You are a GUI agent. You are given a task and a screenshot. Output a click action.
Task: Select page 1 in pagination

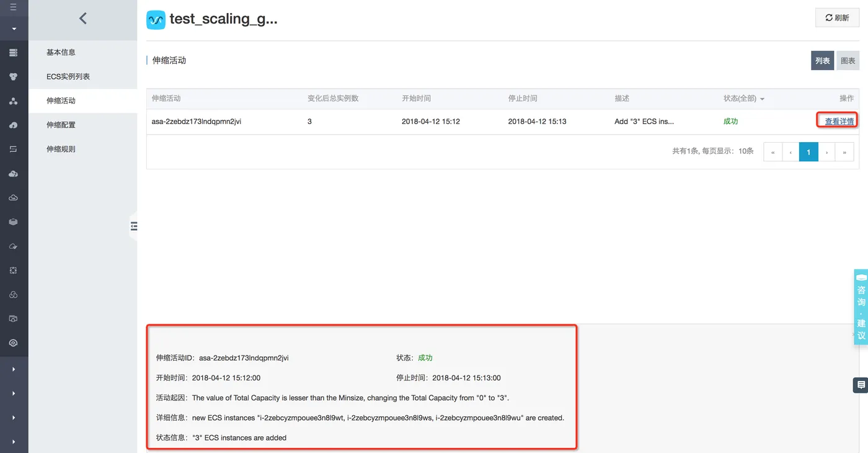(808, 152)
